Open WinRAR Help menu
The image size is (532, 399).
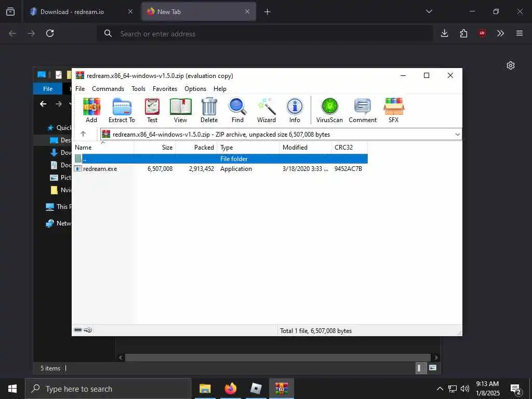(x=220, y=88)
